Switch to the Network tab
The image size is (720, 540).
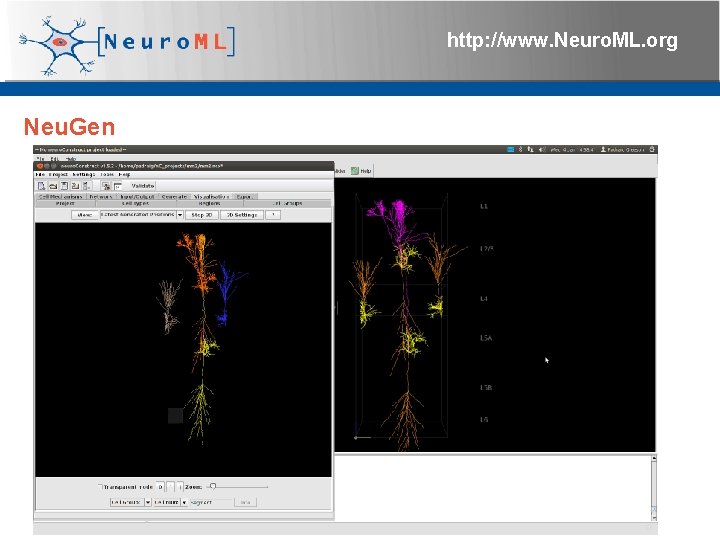pos(101,197)
